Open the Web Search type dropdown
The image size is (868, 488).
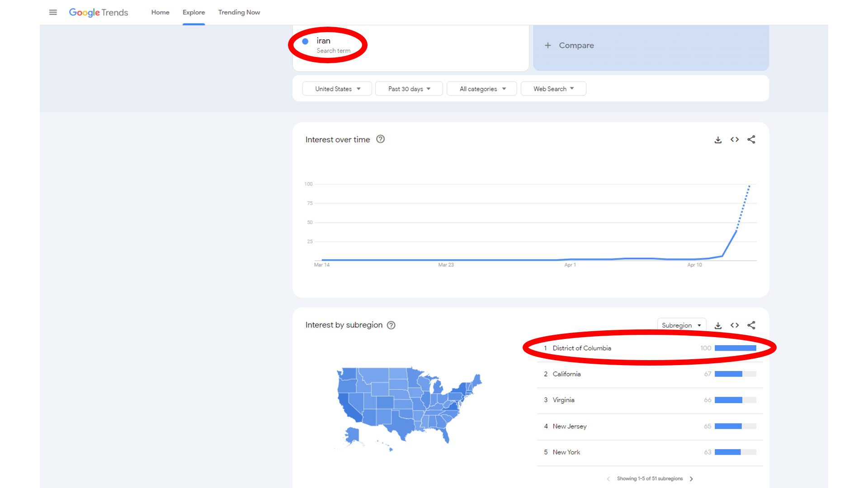(553, 89)
